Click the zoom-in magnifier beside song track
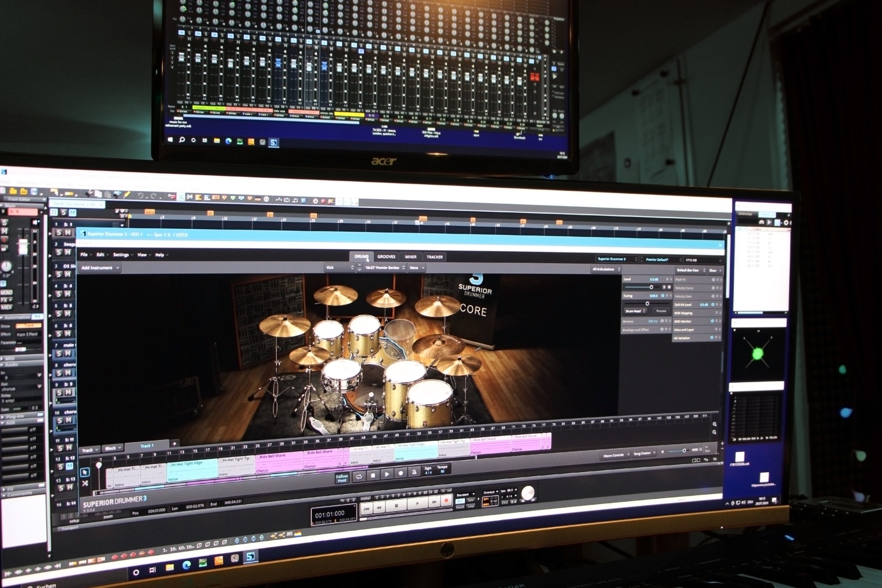This screenshot has width=882, height=588. [x=714, y=424]
